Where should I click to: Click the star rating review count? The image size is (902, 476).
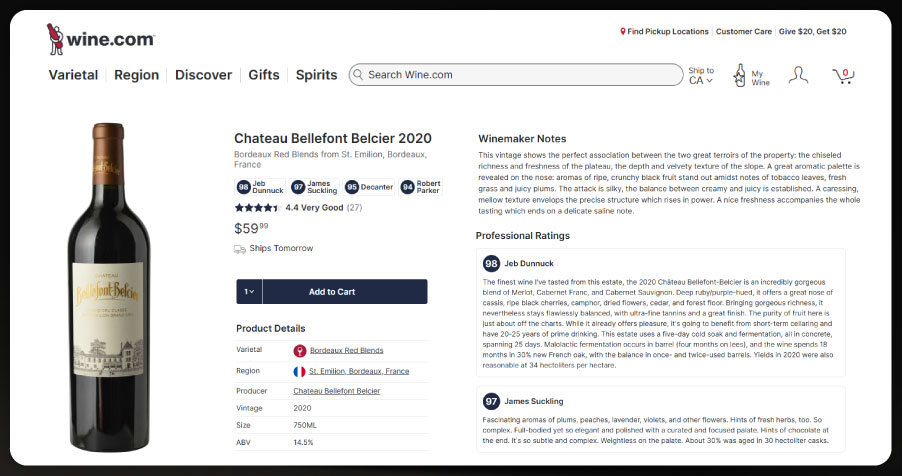354,208
